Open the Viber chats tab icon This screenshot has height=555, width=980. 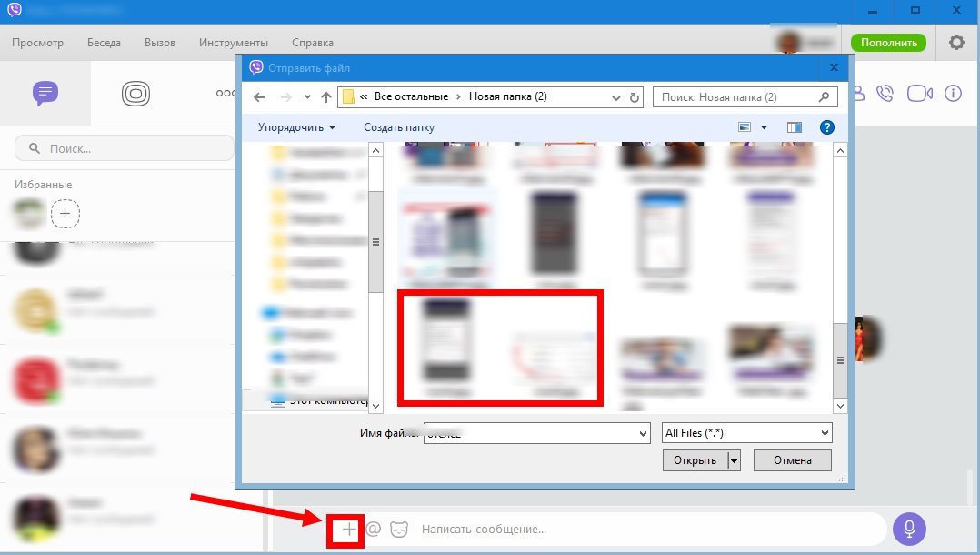[45, 94]
